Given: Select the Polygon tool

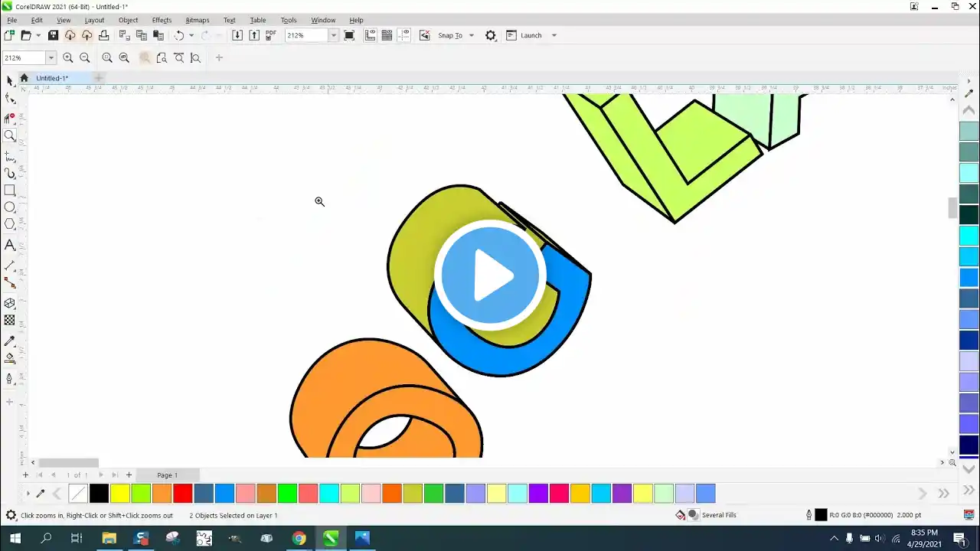Looking at the screenshot, I should click(10, 224).
